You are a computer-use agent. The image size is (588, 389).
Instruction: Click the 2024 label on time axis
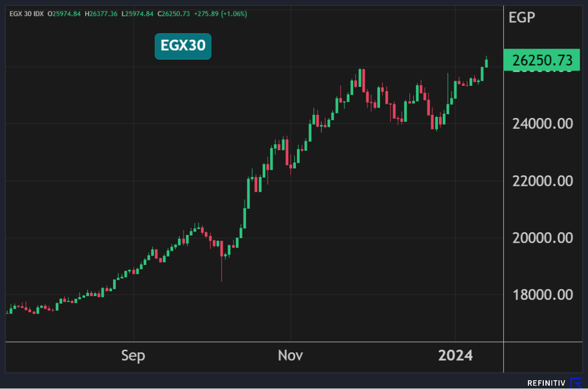[456, 356]
